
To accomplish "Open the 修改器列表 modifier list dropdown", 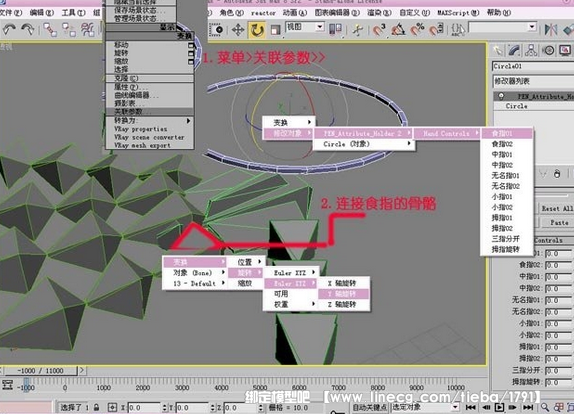I will [x=533, y=81].
